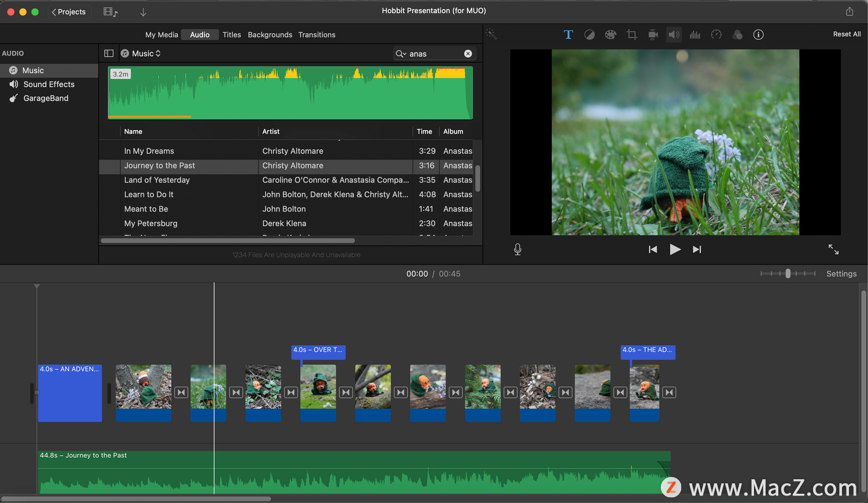Screen dimensions: 868x503
Task: Switch to Audio tab
Action: click(x=200, y=35)
